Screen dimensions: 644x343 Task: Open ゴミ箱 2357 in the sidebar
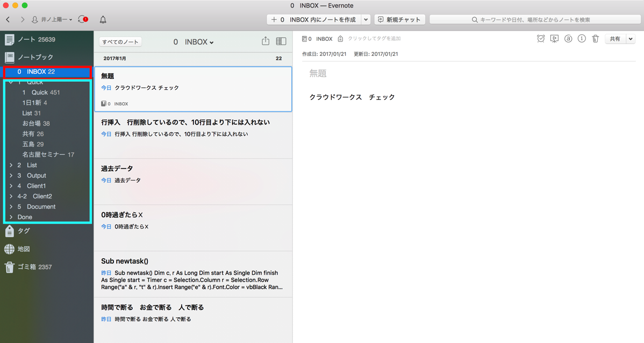click(x=28, y=267)
